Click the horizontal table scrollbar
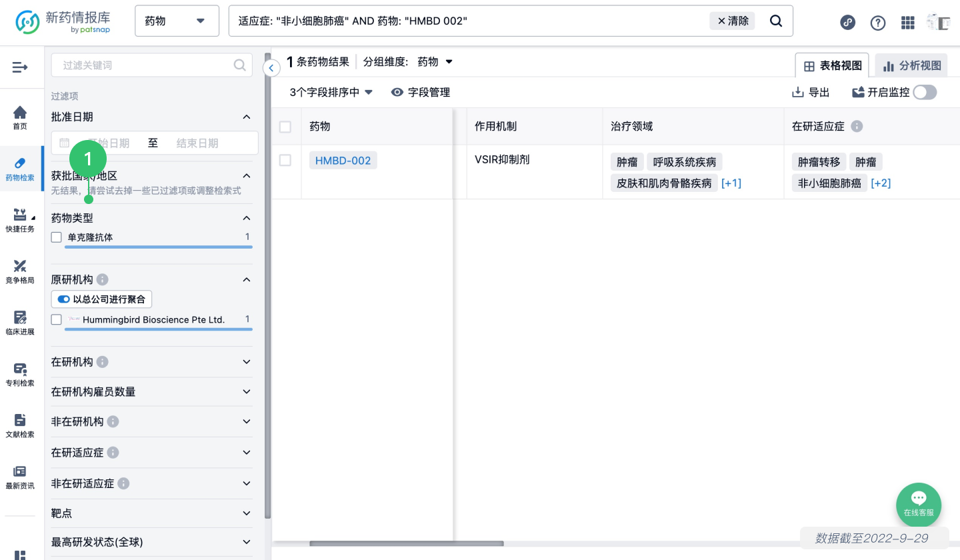Screen dimensions: 960x560 (x=406, y=544)
